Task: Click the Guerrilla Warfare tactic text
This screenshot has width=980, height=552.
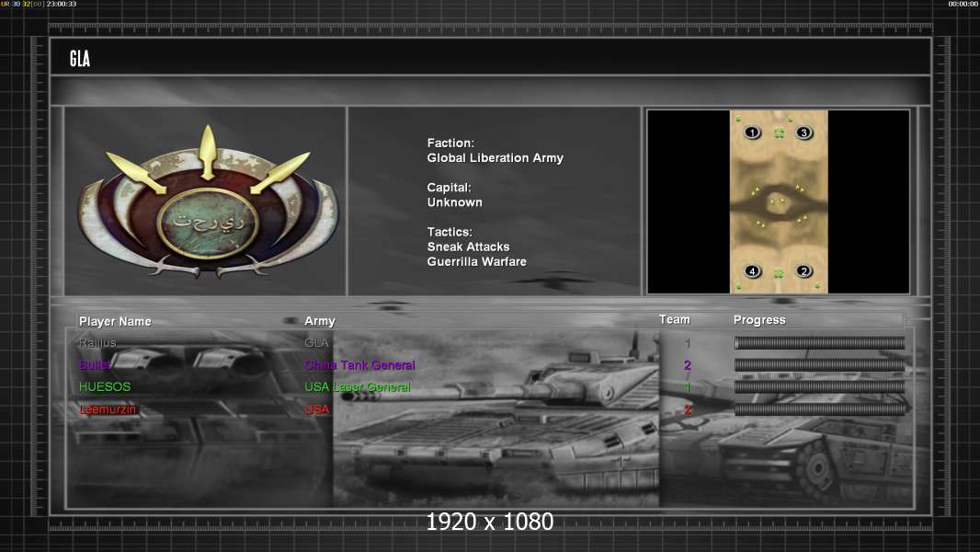Action: [x=477, y=262]
